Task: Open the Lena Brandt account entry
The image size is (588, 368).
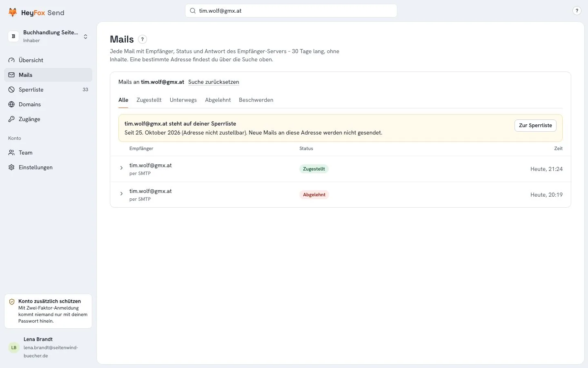Action: pyautogui.click(x=48, y=348)
